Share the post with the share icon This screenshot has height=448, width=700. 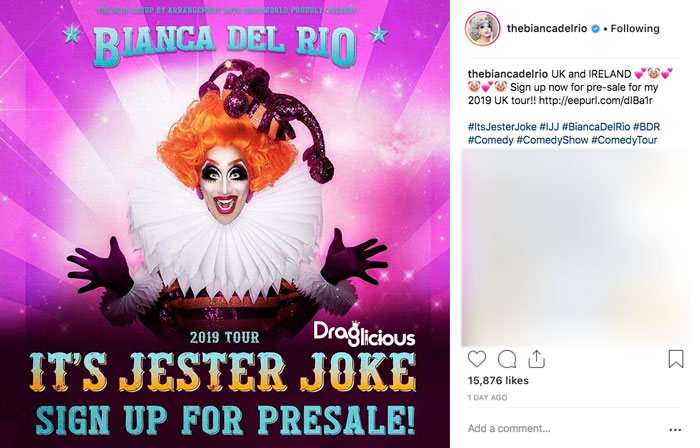click(536, 359)
